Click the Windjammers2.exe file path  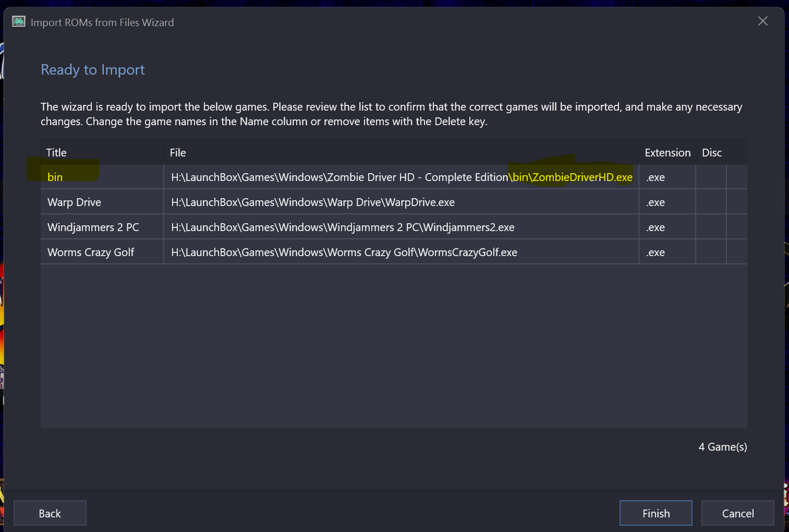(x=402, y=227)
